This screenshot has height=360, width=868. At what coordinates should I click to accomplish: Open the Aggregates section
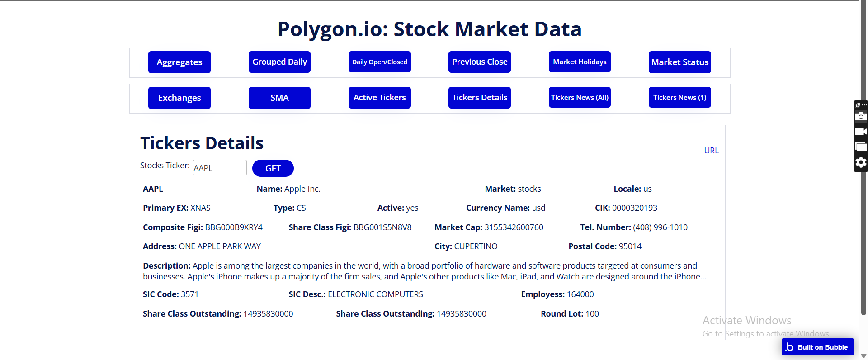[179, 62]
